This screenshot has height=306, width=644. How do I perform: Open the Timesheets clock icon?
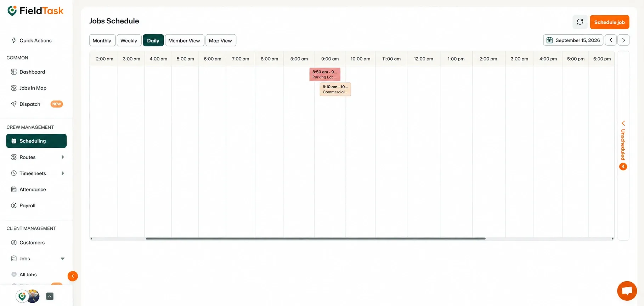tap(14, 173)
